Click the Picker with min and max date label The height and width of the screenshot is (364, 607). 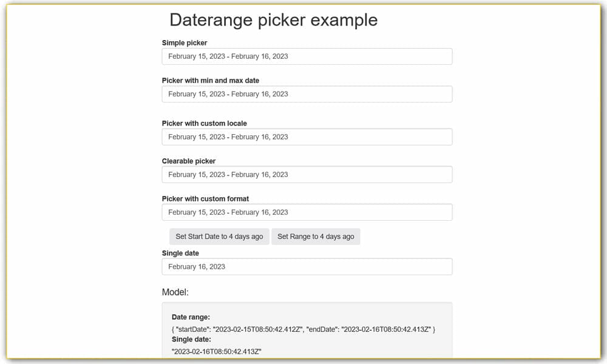pyautogui.click(x=210, y=80)
